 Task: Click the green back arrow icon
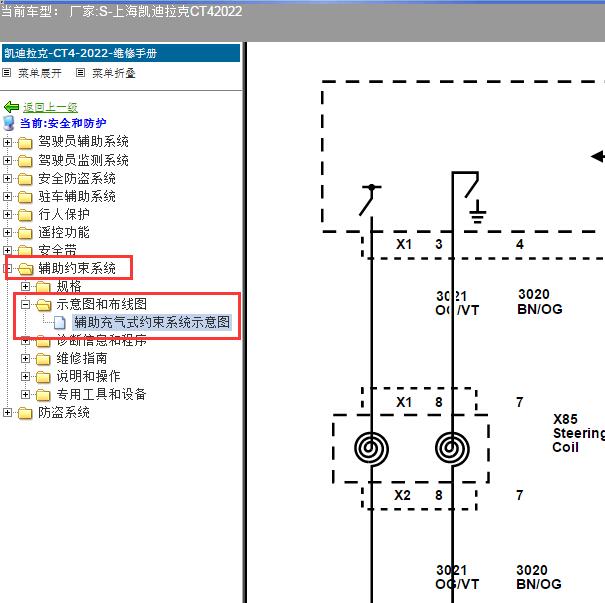[x=11, y=106]
